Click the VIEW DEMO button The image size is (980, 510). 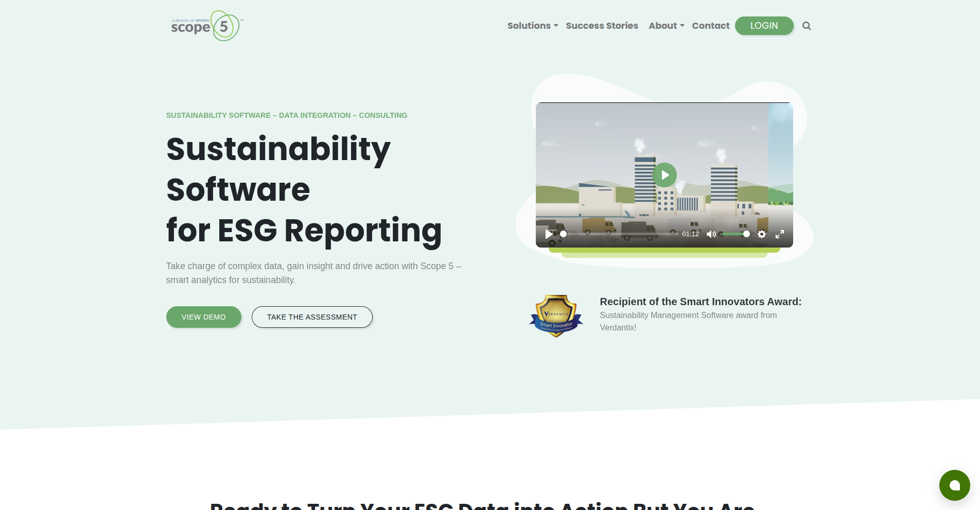click(203, 317)
